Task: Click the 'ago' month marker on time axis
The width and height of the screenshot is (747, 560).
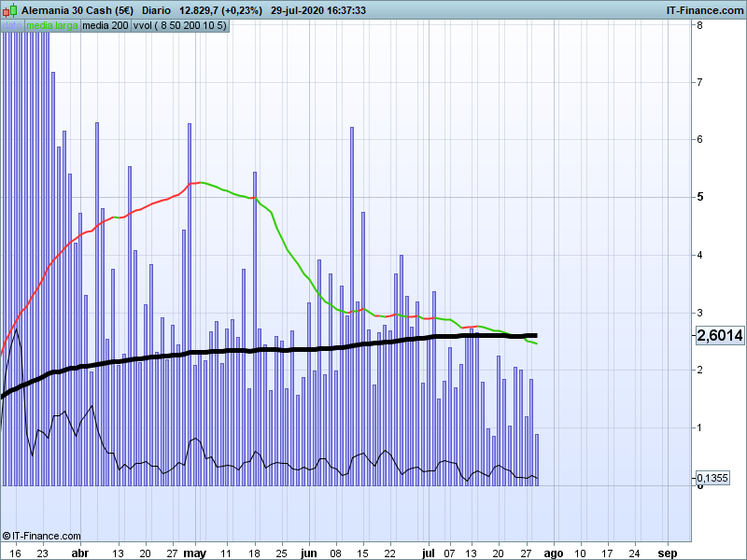Action: (554, 553)
